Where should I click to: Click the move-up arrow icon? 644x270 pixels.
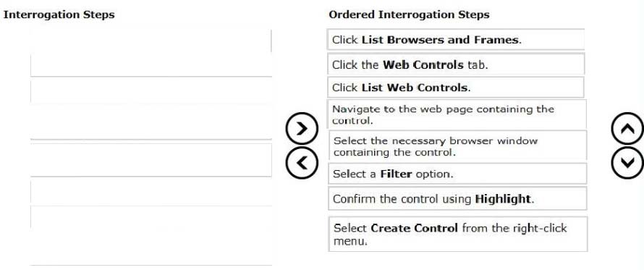627,130
